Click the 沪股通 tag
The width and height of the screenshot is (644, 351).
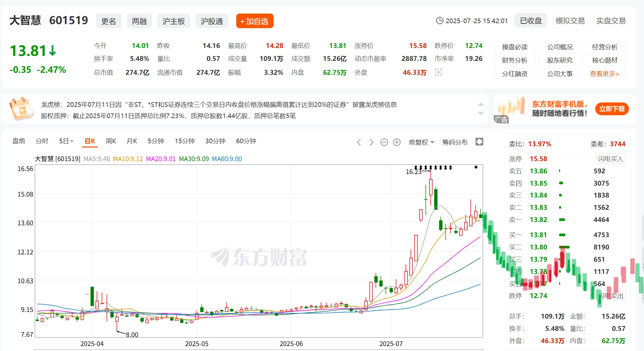coord(212,21)
